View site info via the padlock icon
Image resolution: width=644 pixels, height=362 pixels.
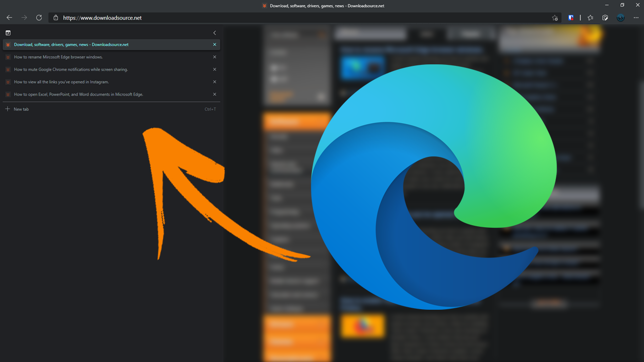[x=56, y=18]
